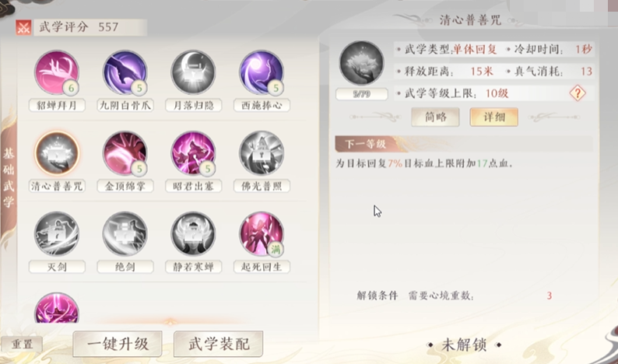Screen dimensions: 618x364
Task: Switch description to 简略 view
Action: coord(435,117)
